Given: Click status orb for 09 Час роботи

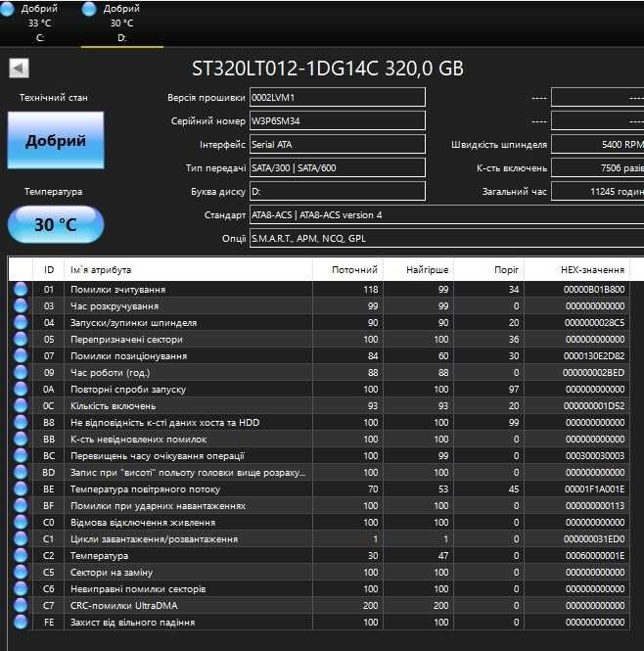Looking at the screenshot, I should click(21, 372).
